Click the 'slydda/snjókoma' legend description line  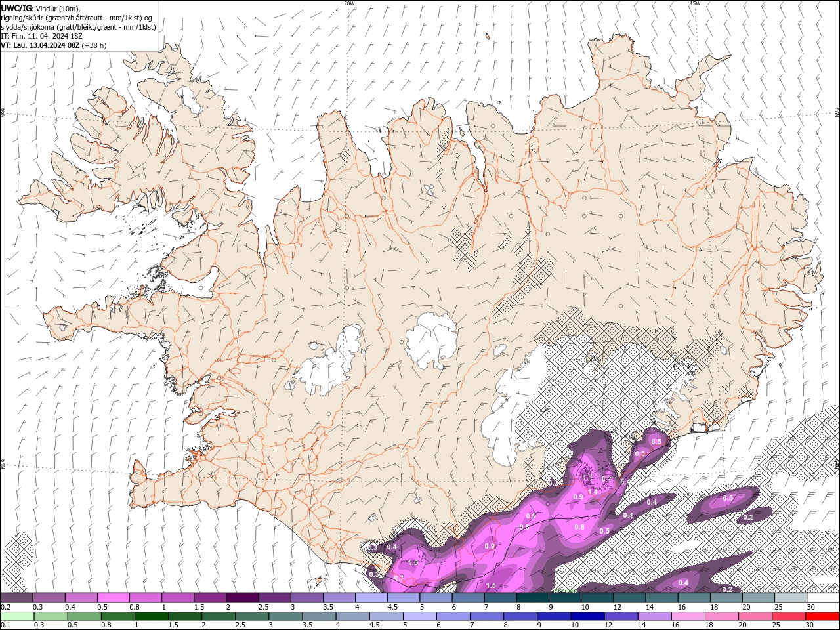[78, 27]
